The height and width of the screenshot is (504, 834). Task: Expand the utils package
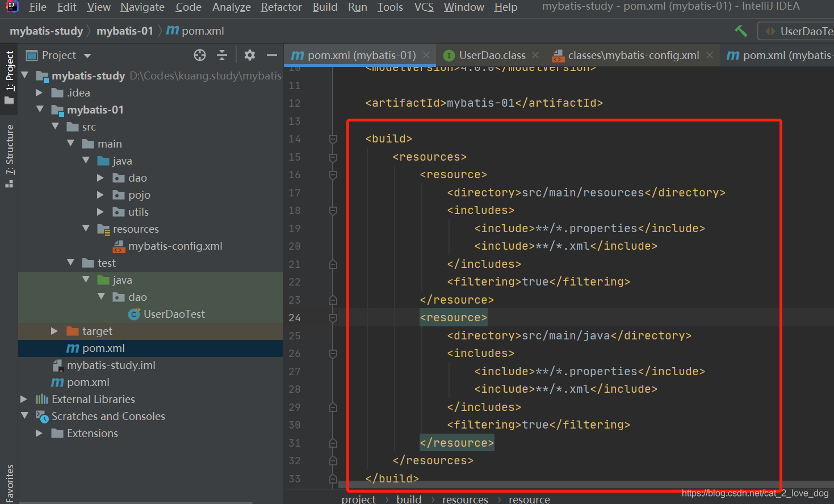[x=100, y=212]
